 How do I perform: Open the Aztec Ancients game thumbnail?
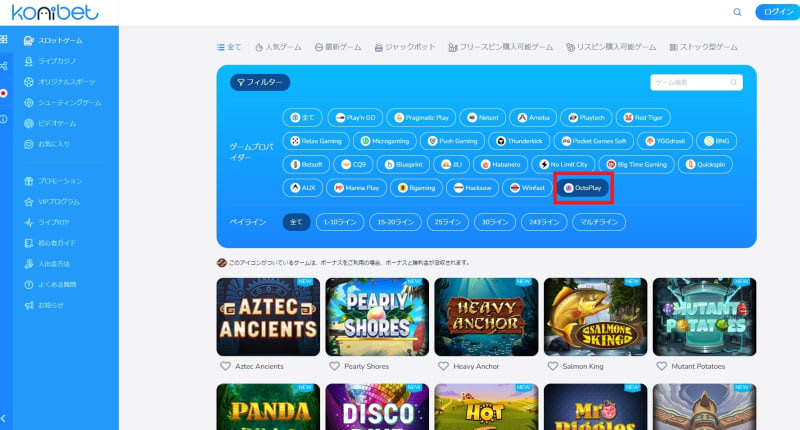coord(268,317)
